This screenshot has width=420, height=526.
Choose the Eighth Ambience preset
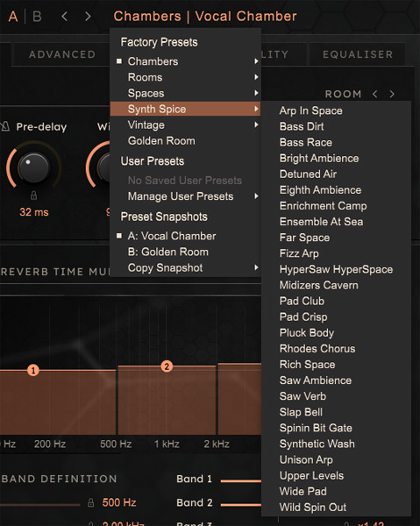[336, 190]
